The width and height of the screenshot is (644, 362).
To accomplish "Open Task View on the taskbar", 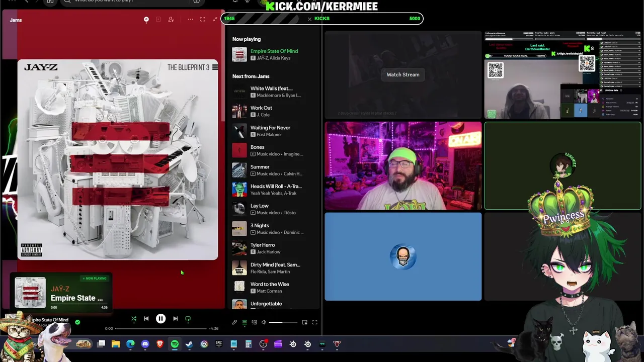I will point(101,344).
